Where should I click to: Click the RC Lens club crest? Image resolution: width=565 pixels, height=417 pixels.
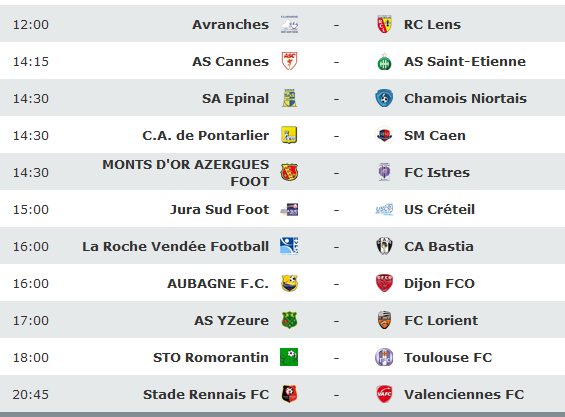click(x=384, y=25)
